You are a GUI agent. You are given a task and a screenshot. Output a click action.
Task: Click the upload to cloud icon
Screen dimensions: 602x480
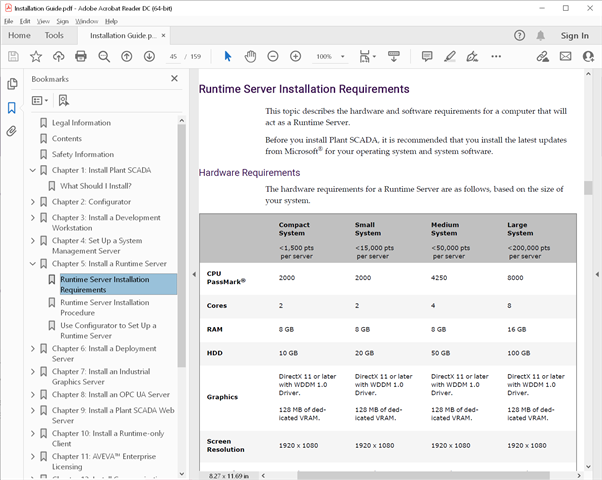tap(58, 56)
